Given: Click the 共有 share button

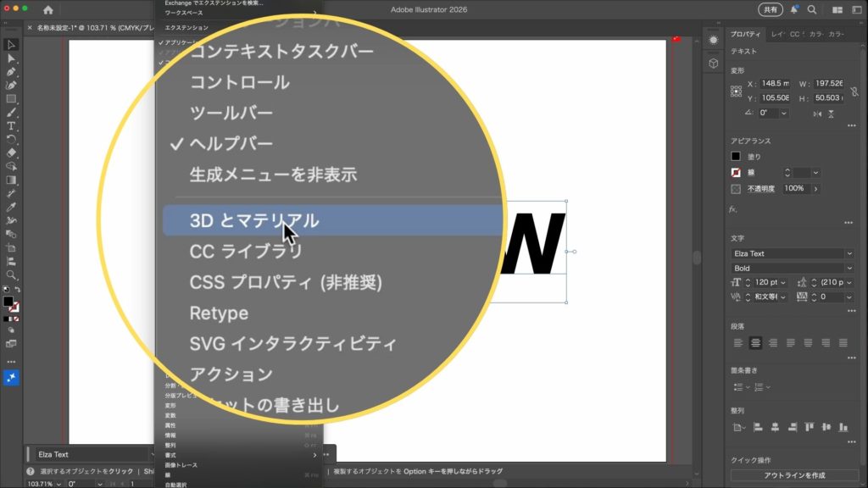Looking at the screenshot, I should (770, 10).
